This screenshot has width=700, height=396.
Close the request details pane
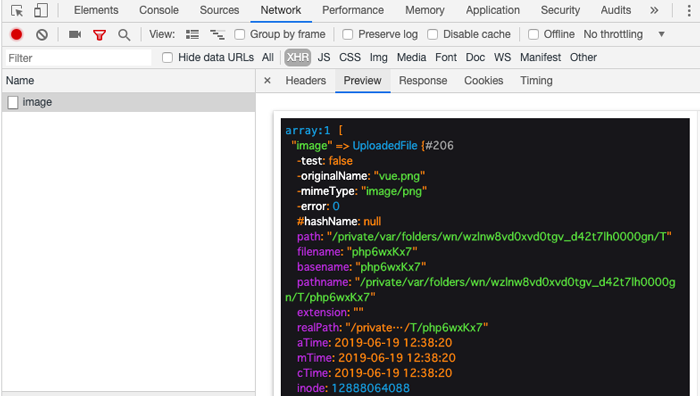point(267,80)
